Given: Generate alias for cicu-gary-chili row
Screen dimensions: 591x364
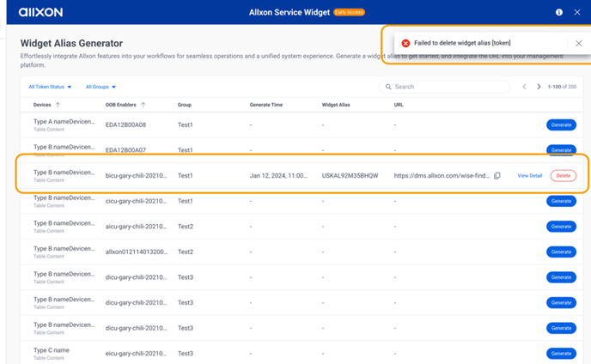Looking at the screenshot, I should tap(561, 201).
